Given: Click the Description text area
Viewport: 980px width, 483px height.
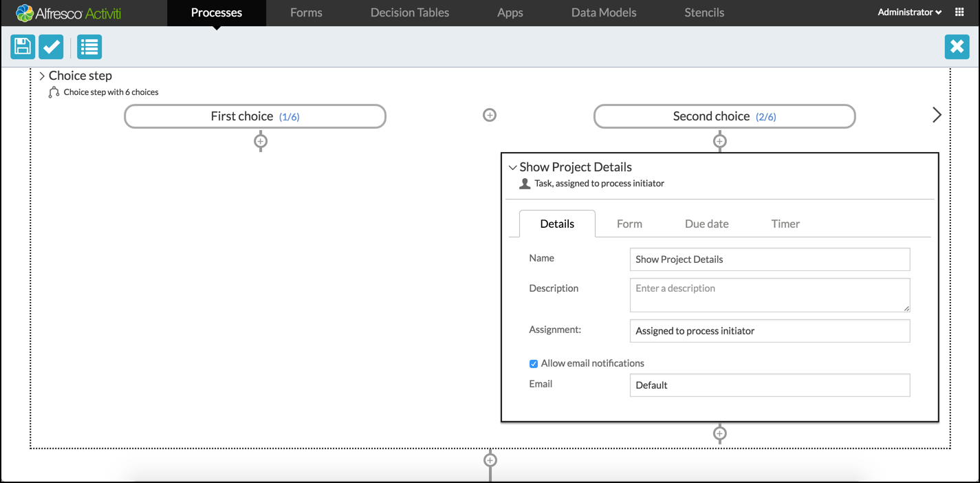Looking at the screenshot, I should (x=770, y=294).
